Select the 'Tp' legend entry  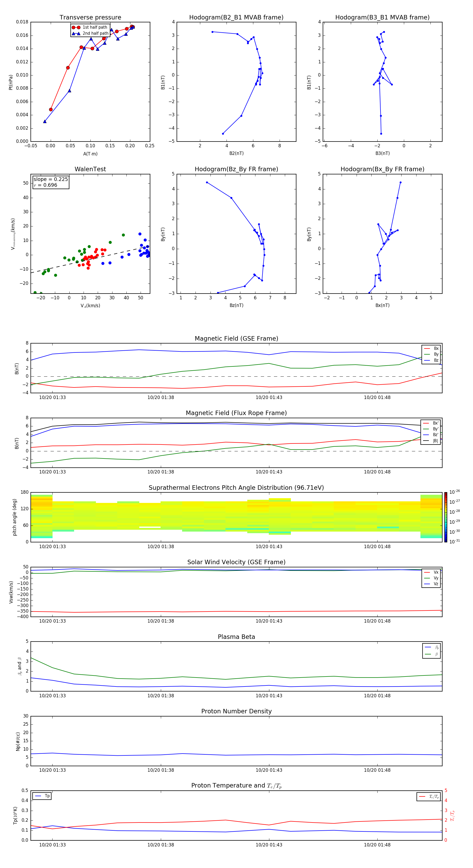42,796
